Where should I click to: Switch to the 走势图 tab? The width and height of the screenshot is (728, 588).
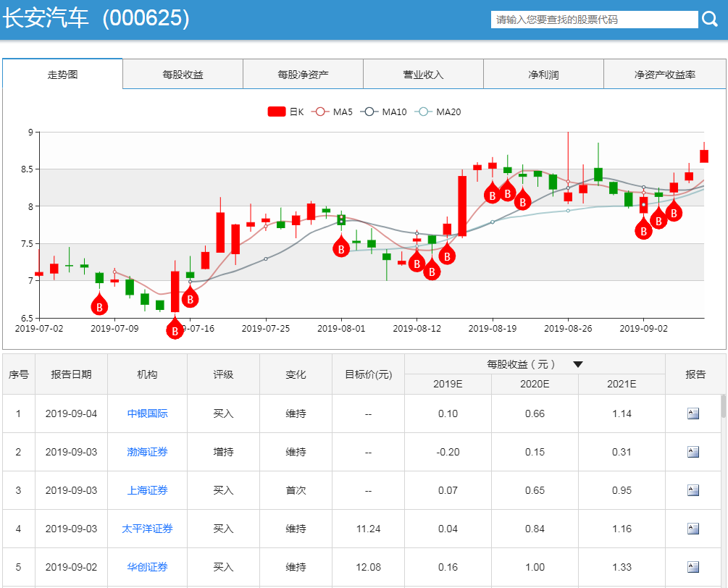[62, 74]
